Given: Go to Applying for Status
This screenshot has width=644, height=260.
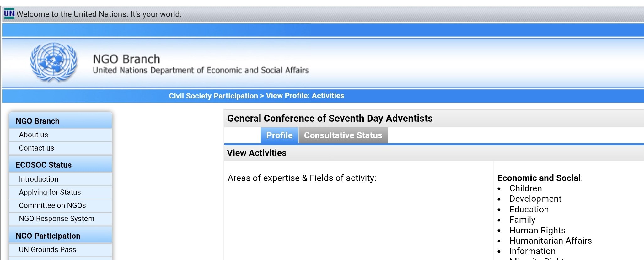Looking at the screenshot, I should pyautogui.click(x=50, y=192).
